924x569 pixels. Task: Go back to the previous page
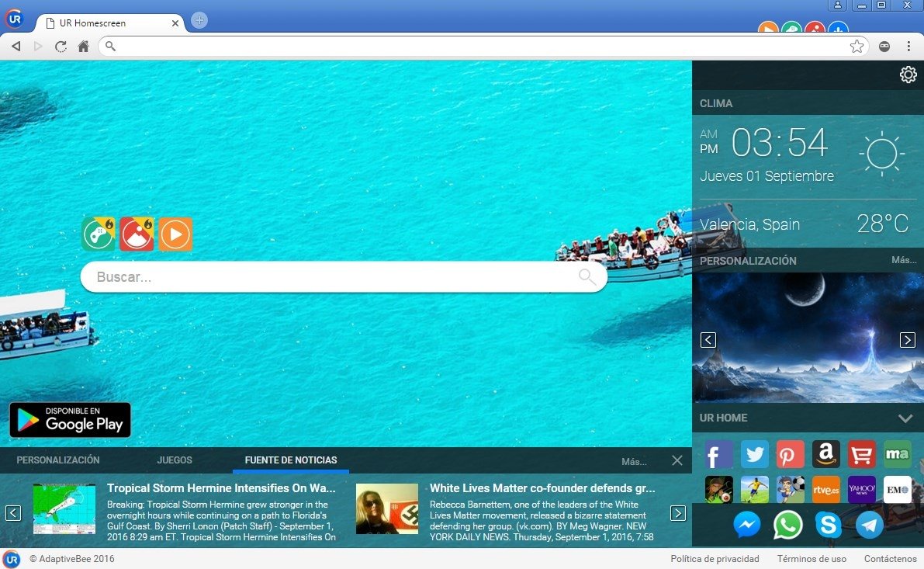tap(16, 47)
